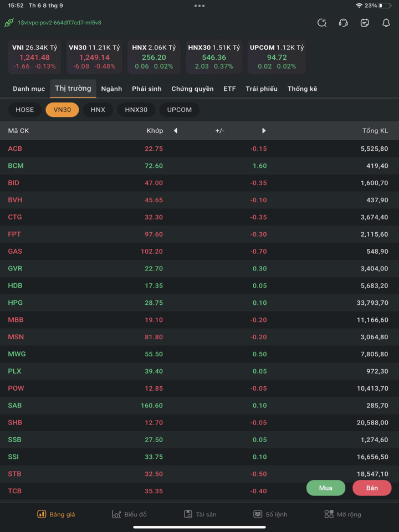Open the three-dot multitasking menu at top
399x532 pixels.
(x=199, y=6)
